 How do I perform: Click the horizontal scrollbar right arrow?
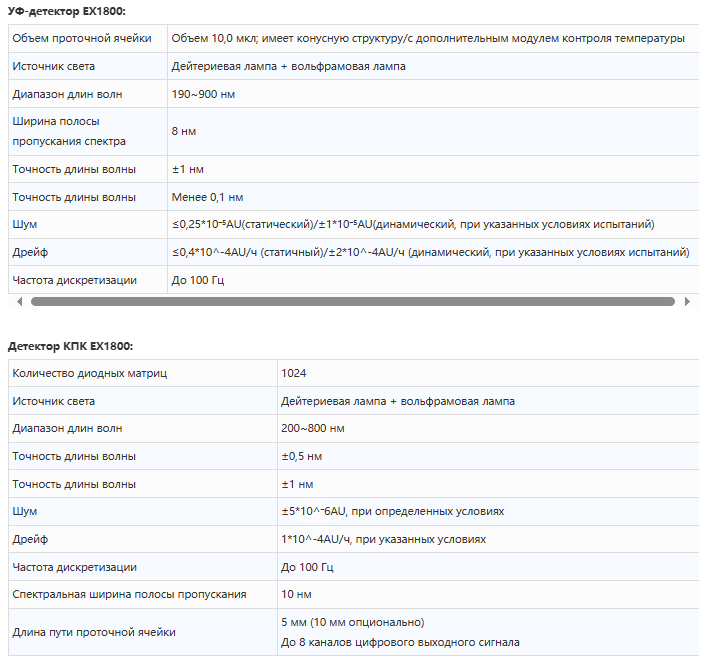coord(687,301)
